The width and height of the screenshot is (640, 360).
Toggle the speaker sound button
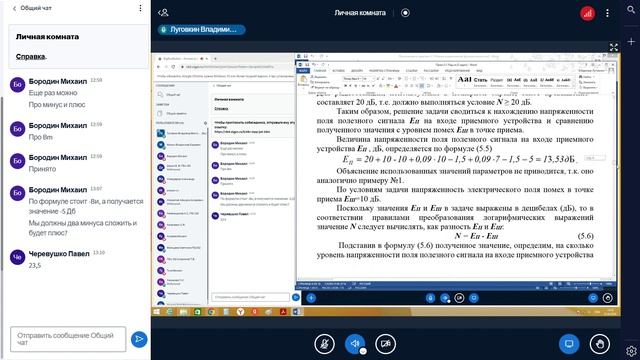pyautogui.click(x=354, y=344)
